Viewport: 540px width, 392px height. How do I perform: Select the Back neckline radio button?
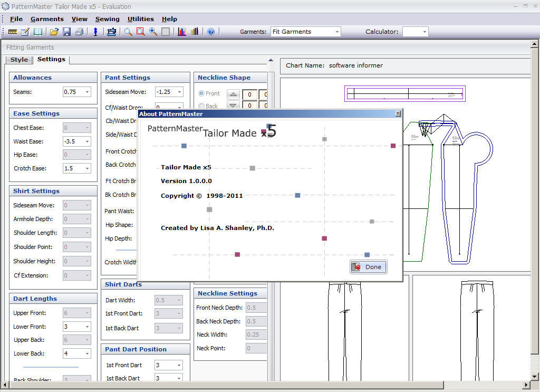tap(201, 106)
